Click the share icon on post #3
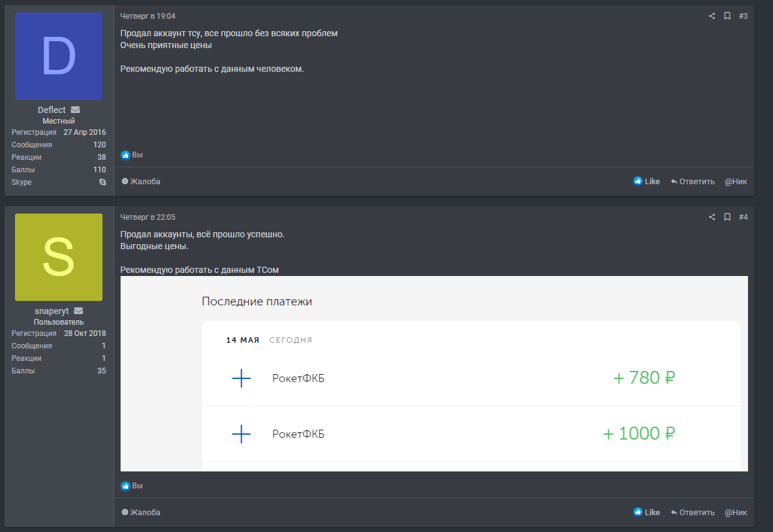The image size is (773, 532). 712,16
